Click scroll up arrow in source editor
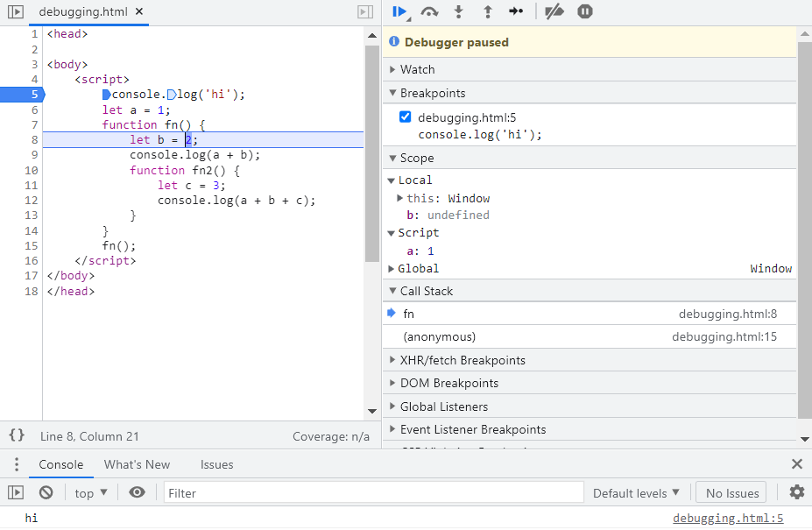This screenshot has width=812, height=530. 371,35
